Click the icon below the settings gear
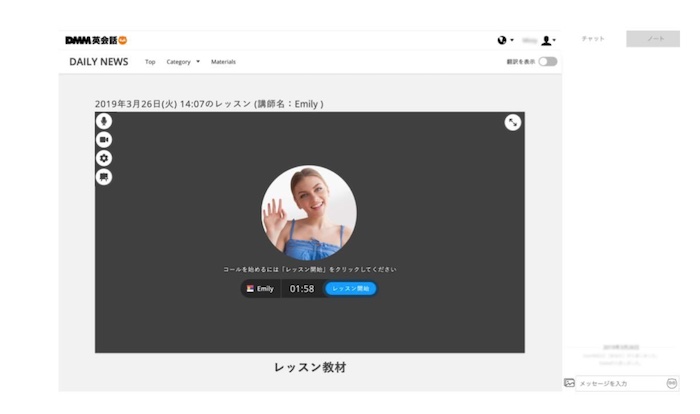 coord(104,177)
